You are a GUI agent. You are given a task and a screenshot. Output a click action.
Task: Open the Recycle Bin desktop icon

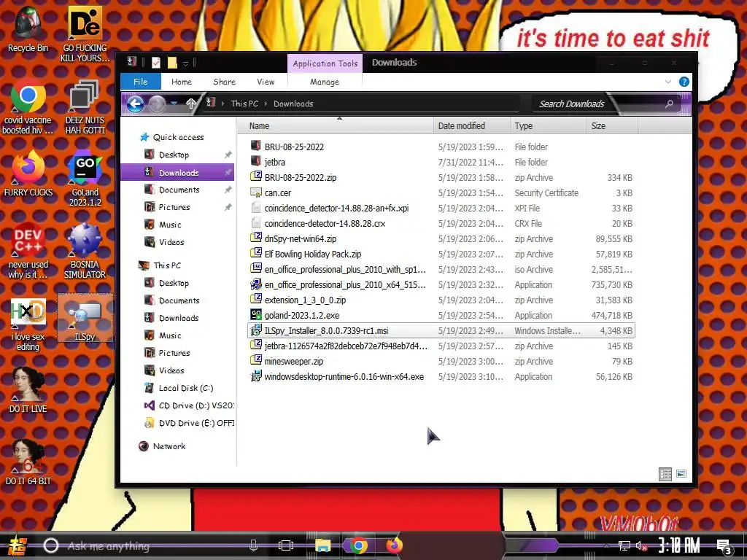pyautogui.click(x=28, y=28)
